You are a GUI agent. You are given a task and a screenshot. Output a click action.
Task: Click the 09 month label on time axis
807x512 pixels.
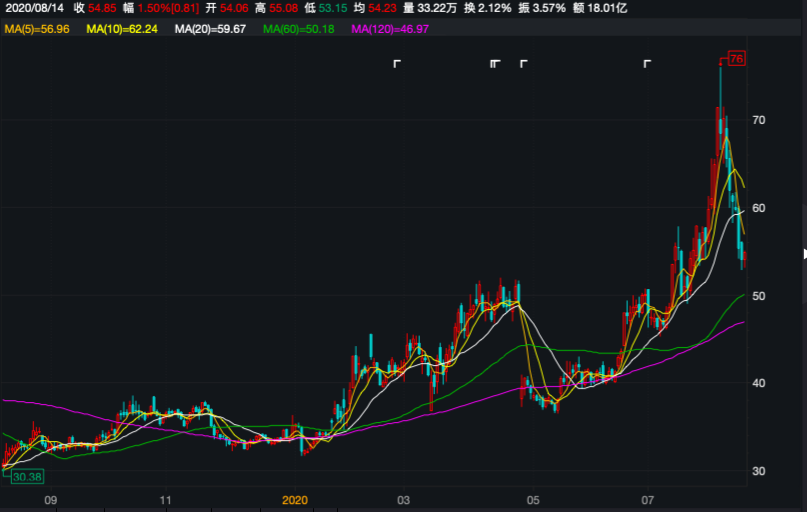51,499
